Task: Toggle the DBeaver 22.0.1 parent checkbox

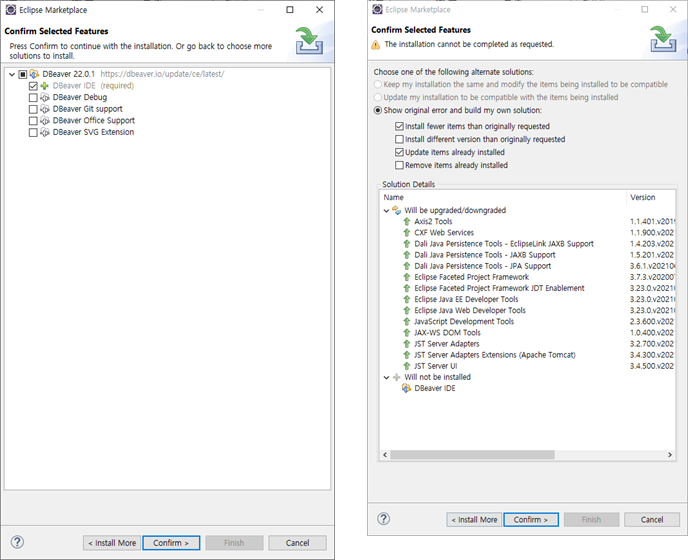Action: click(x=23, y=74)
